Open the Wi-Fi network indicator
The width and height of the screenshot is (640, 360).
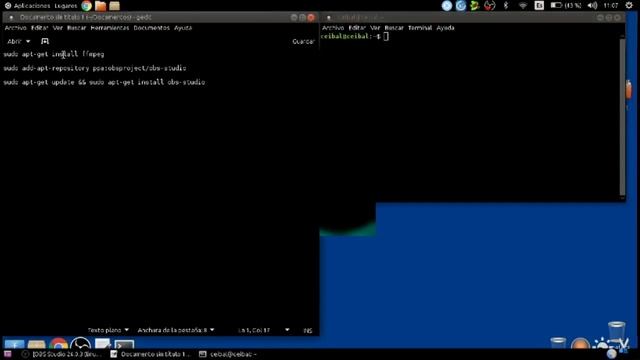tap(523, 5)
